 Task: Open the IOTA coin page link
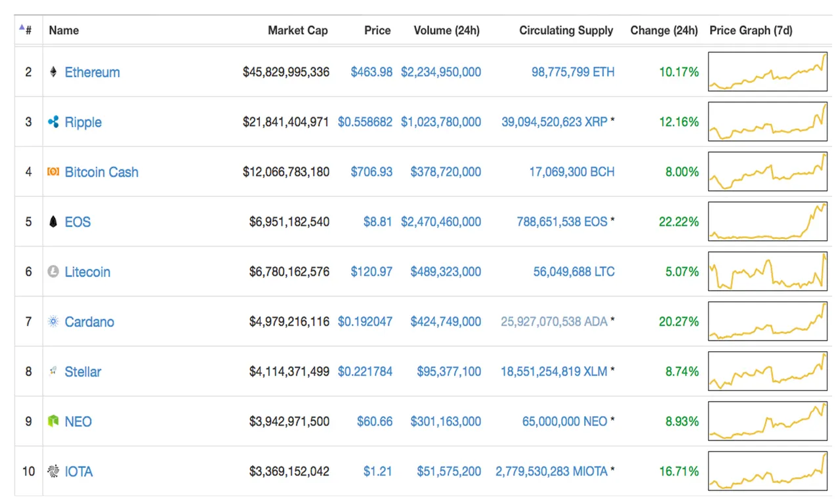[79, 471]
